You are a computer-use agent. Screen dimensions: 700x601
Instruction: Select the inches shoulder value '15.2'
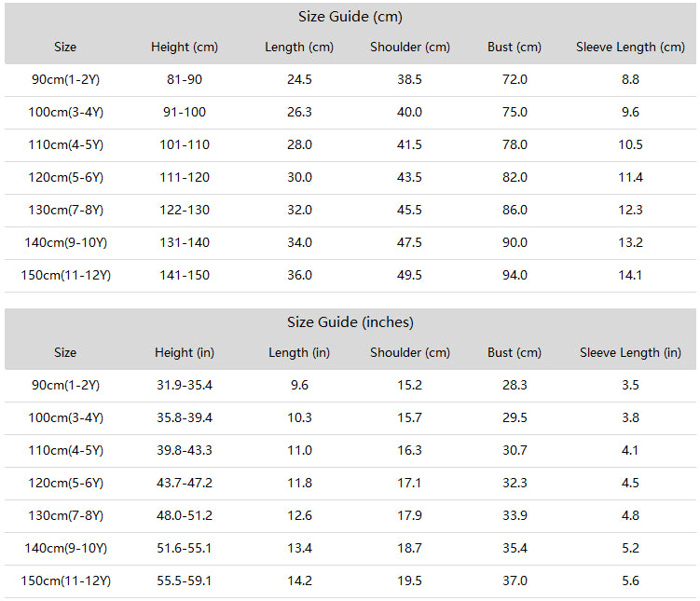pyautogui.click(x=409, y=385)
